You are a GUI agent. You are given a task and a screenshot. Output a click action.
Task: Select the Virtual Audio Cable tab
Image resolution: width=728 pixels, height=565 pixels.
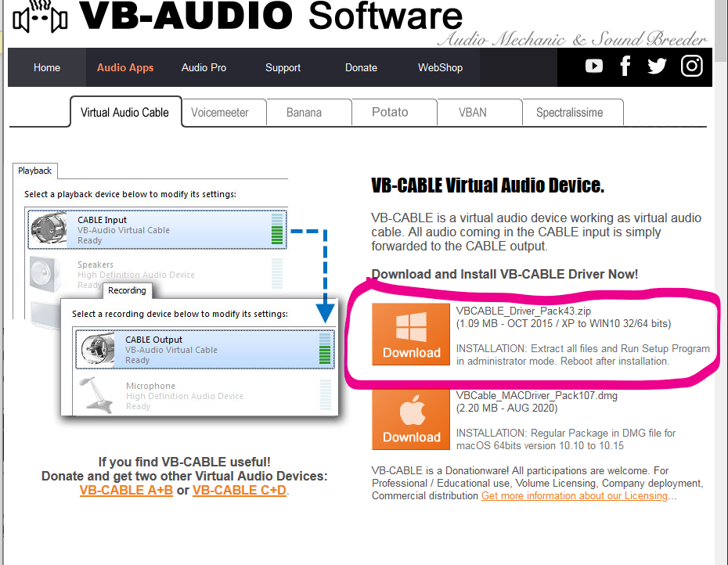[125, 112]
